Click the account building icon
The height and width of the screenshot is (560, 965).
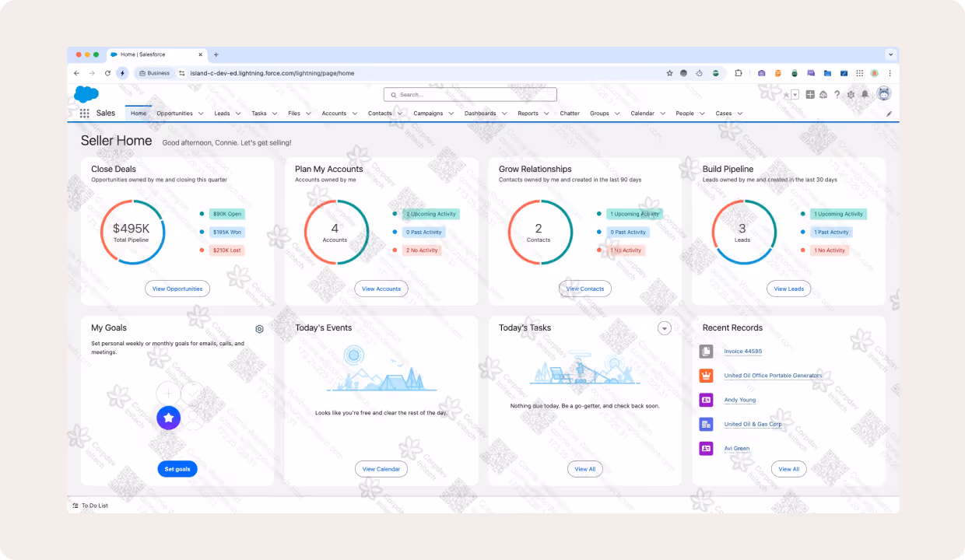[706, 424]
